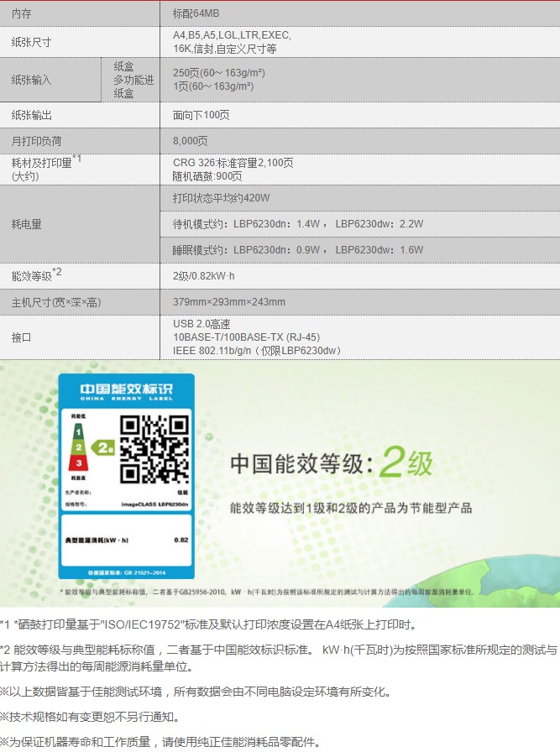The height and width of the screenshot is (752, 560).
Task: Click the 纸张尺寸 row header
Action: pos(31,42)
